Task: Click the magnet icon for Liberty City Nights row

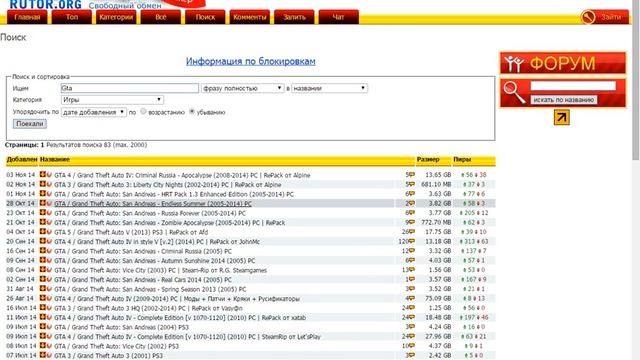Action: (x=49, y=184)
